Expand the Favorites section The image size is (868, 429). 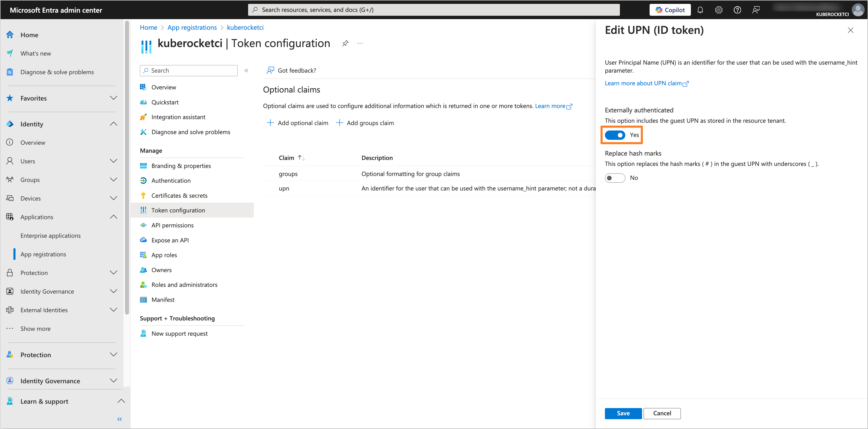114,98
